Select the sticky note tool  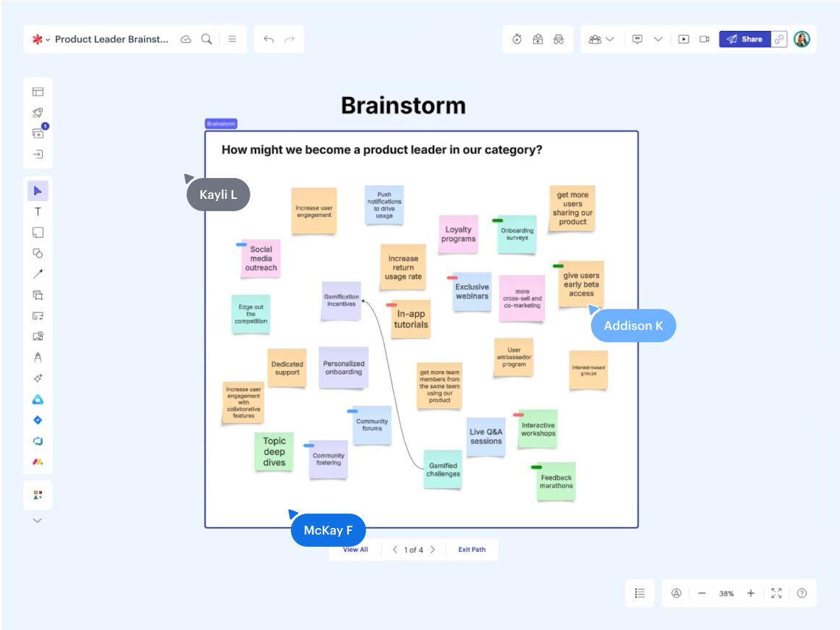[x=38, y=232]
